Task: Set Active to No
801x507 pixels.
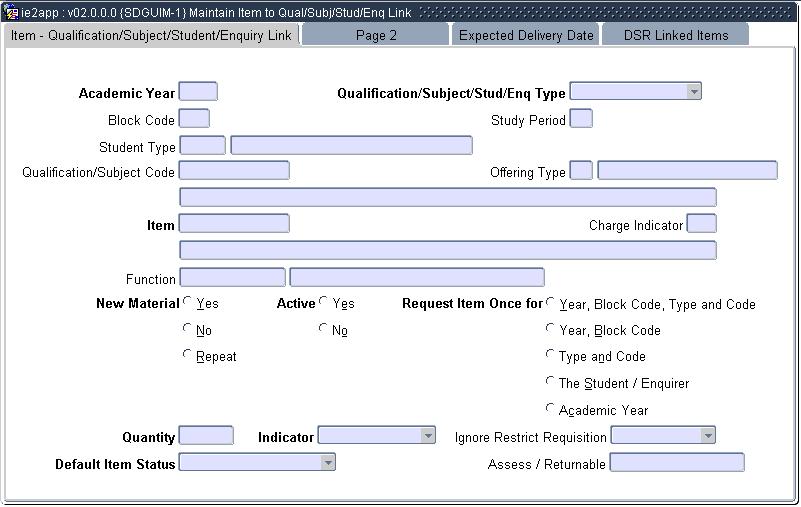Action: pyautogui.click(x=324, y=329)
